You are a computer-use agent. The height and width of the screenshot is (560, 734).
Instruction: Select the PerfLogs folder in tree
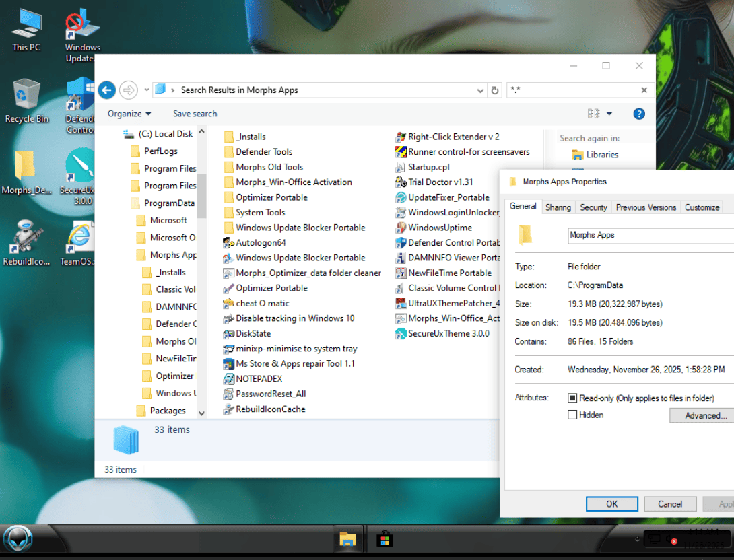[x=161, y=151]
